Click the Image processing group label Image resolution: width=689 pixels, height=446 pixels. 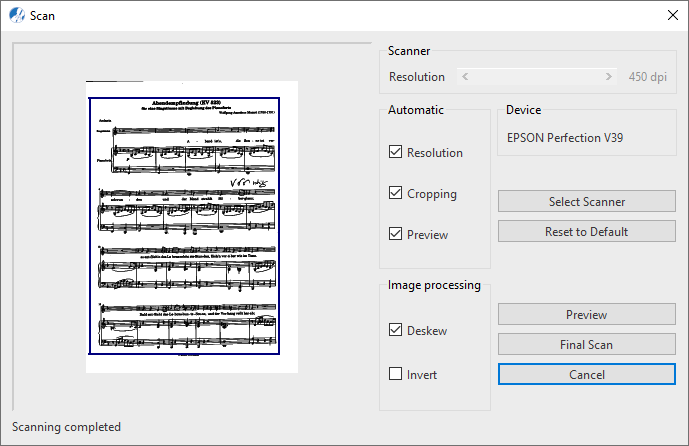(434, 285)
